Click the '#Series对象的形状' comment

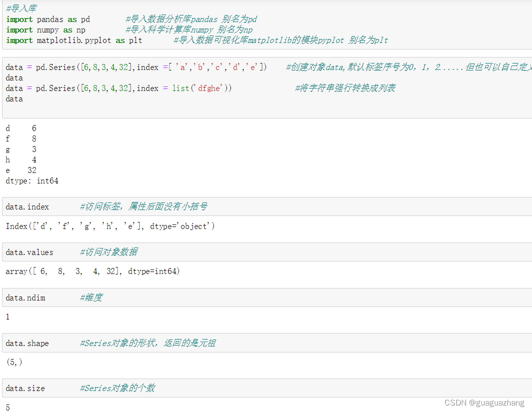(147, 343)
